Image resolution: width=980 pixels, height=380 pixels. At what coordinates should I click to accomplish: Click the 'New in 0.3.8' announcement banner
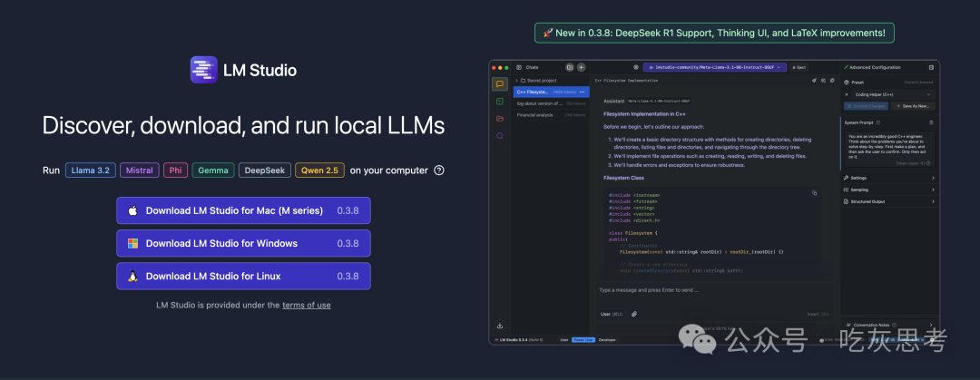[x=714, y=33]
